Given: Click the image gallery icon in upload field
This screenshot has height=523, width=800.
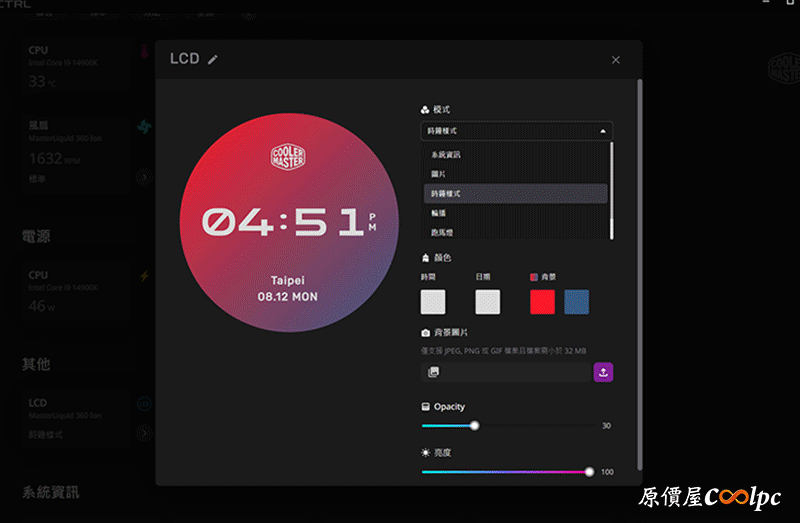Looking at the screenshot, I should [x=433, y=372].
